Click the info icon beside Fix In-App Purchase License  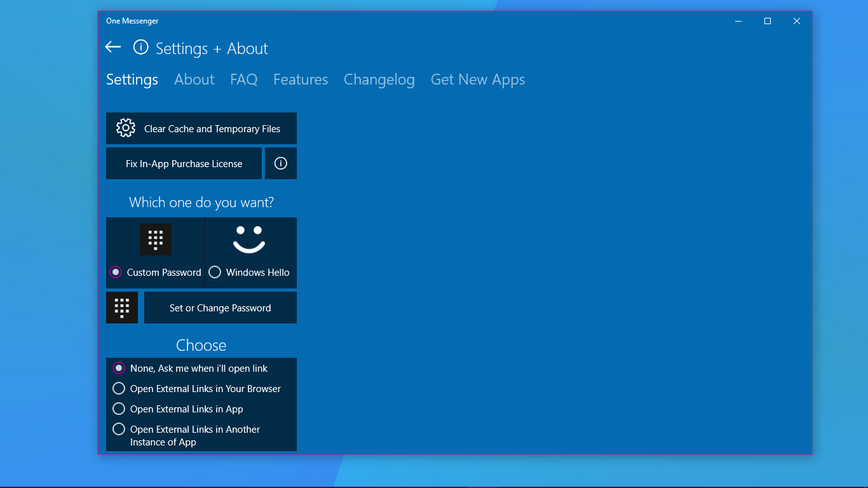pos(281,163)
